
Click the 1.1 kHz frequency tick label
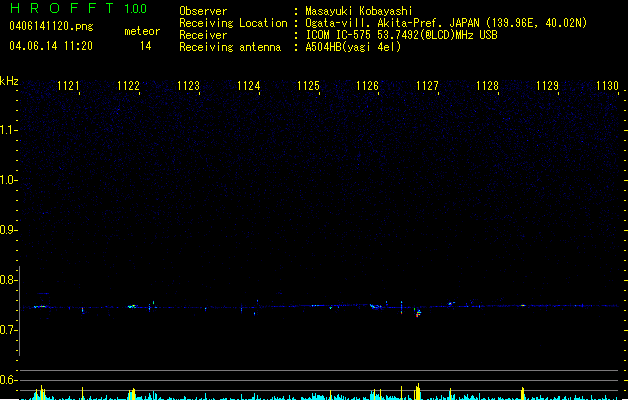8,130
